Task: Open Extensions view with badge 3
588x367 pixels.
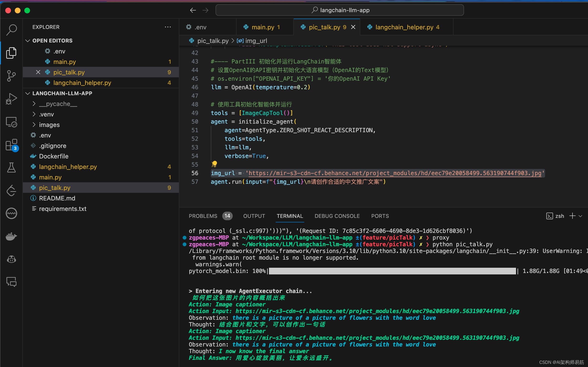Action: 11,145
